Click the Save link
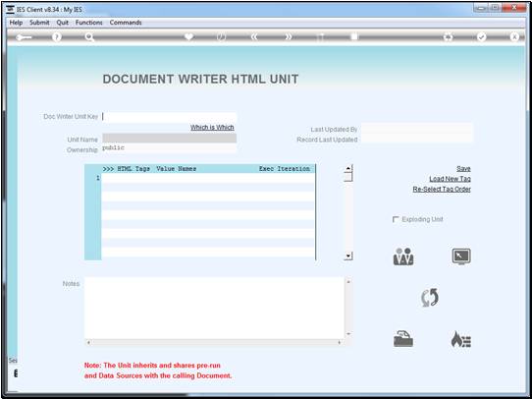Viewport: 532px width, 399px height. 463,169
